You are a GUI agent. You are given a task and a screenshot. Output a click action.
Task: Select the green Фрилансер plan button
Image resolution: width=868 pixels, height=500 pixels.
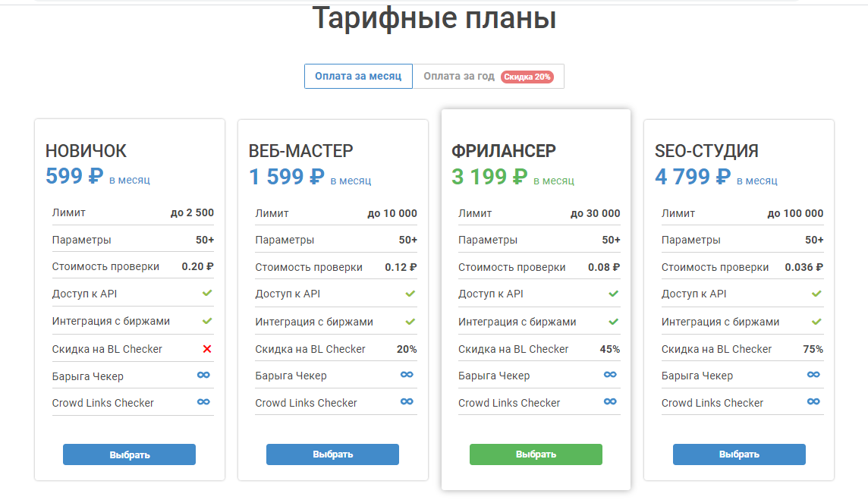pyautogui.click(x=536, y=454)
